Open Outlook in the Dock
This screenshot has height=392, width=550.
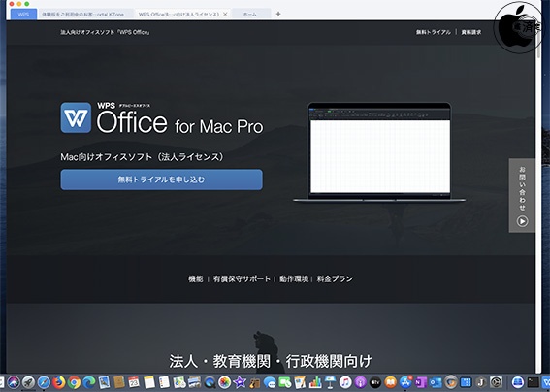click(x=436, y=382)
